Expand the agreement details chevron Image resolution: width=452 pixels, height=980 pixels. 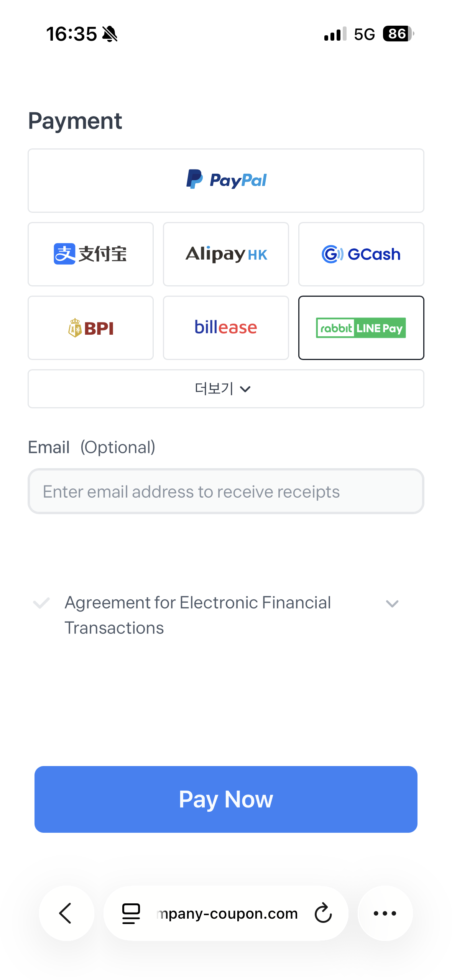click(x=392, y=604)
